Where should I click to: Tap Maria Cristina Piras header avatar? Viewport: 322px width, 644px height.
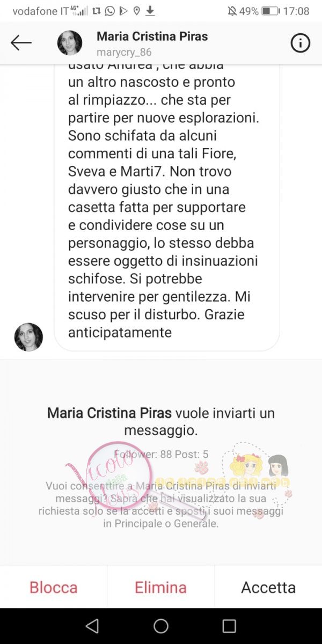(70, 43)
